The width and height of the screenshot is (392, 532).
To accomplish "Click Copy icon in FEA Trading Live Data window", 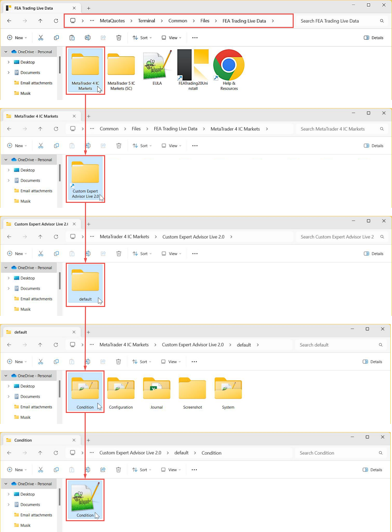I will (x=56, y=38).
